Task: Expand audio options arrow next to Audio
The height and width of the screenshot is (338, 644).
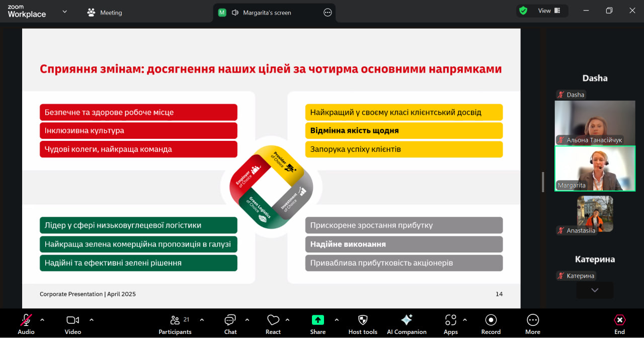Action: pos(42,319)
